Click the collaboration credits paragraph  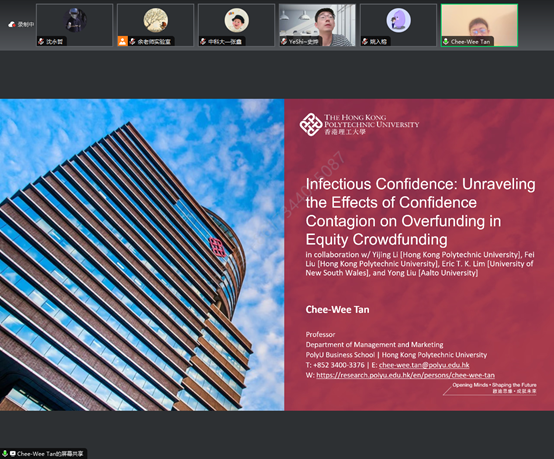(x=420, y=264)
